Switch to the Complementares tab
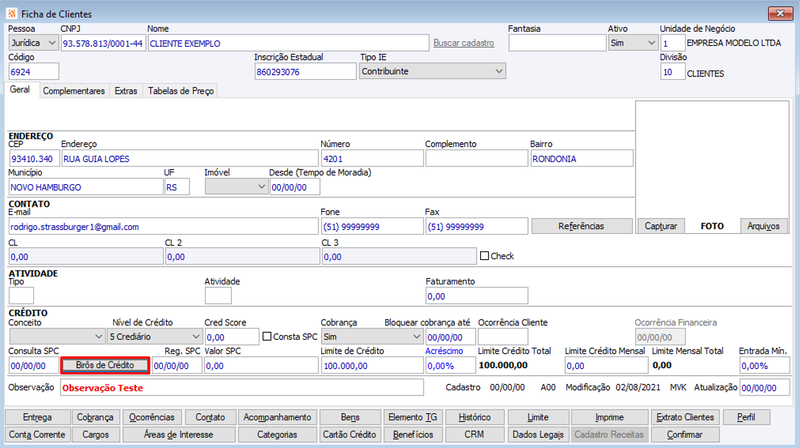Viewport: 800px width, 448px height. click(74, 91)
